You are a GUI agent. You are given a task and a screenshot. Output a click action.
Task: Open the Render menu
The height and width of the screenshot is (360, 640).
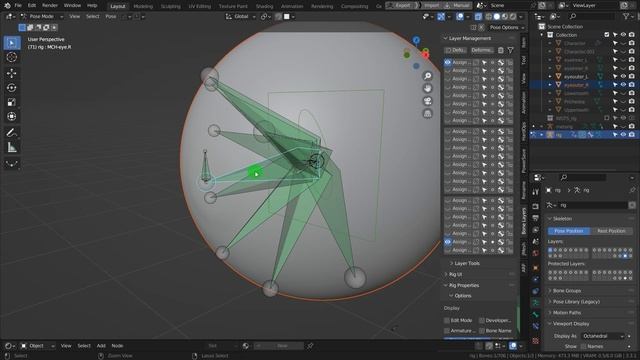point(50,6)
